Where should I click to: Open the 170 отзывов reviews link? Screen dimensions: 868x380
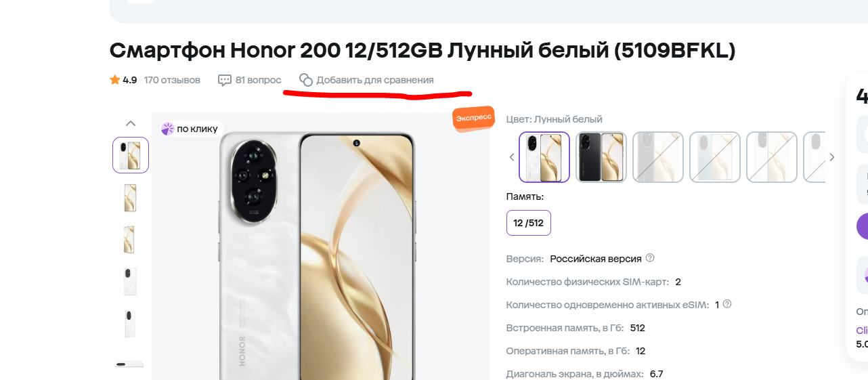pos(172,80)
